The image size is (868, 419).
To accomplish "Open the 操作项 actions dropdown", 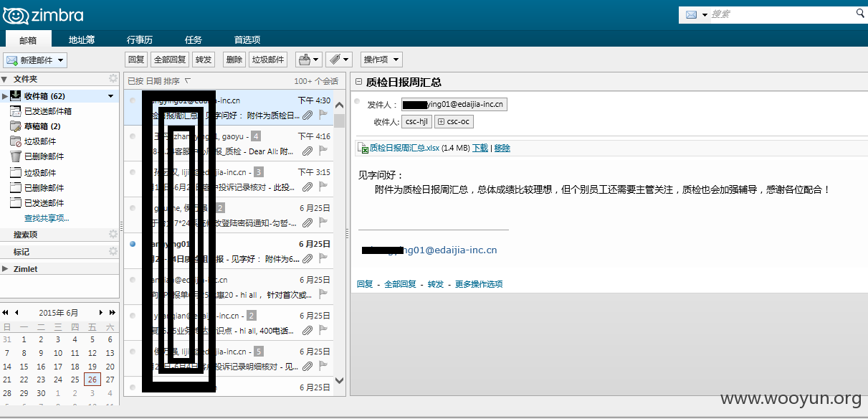I will tap(381, 60).
